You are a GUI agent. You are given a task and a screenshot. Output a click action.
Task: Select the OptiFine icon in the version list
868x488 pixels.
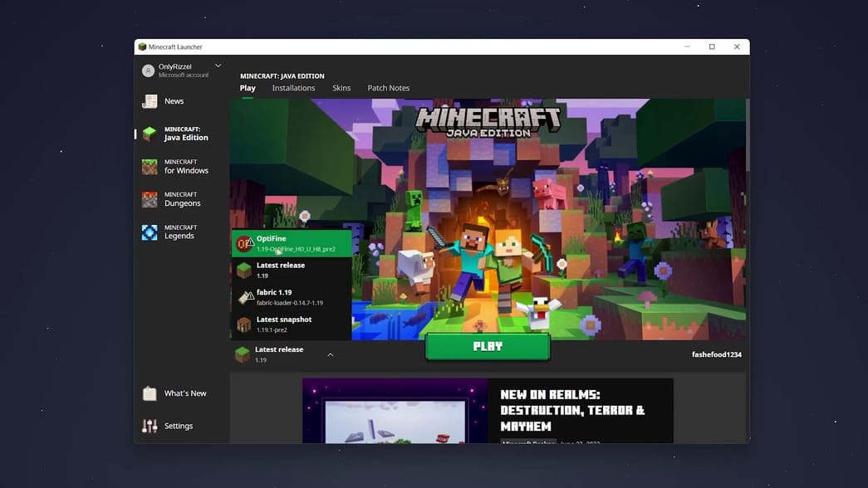click(244, 242)
